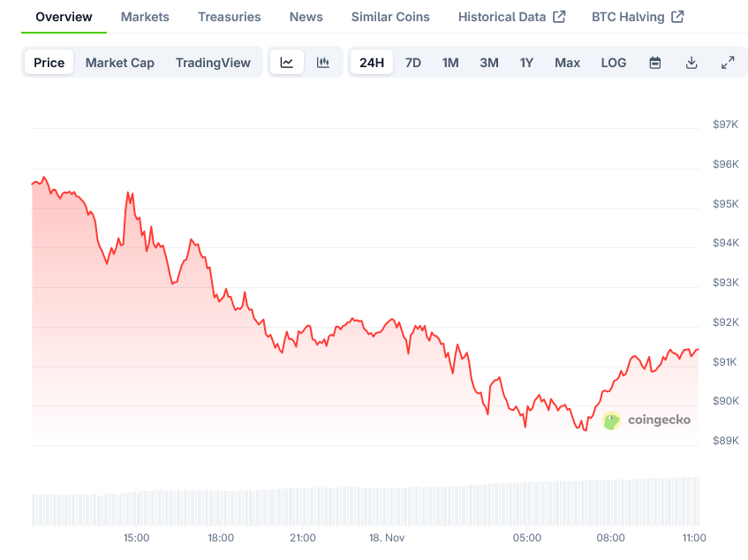Switch chart to TradingView

coord(213,63)
